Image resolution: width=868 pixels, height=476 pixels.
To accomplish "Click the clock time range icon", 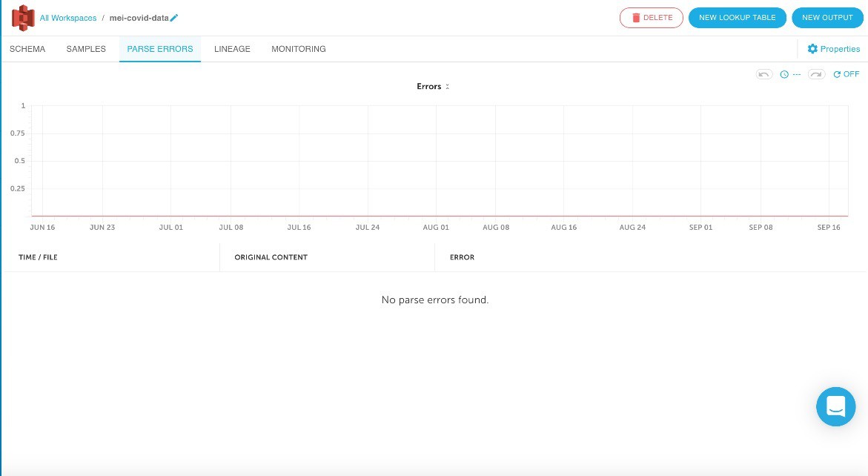I will coord(784,74).
